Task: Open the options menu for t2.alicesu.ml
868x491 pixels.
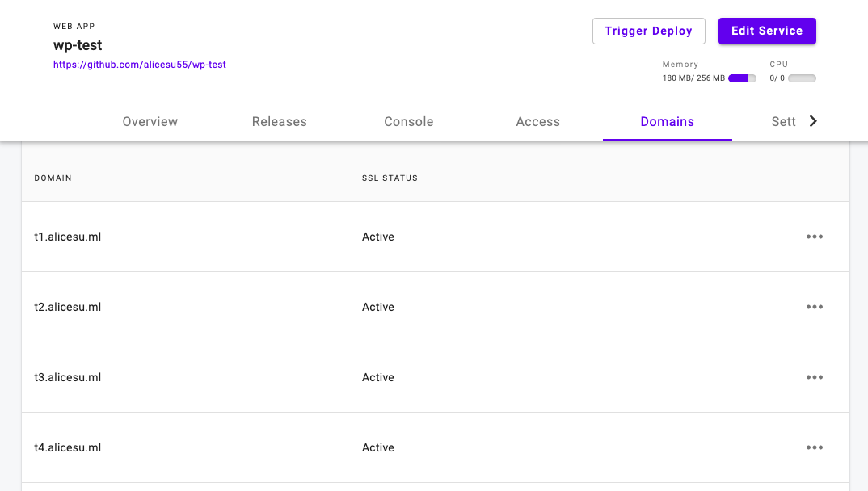Action: click(814, 307)
